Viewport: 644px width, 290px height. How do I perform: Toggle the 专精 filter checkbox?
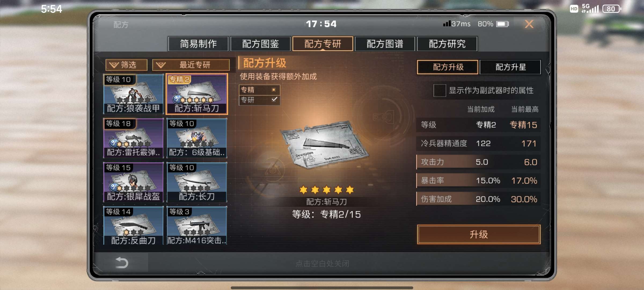coord(274,90)
